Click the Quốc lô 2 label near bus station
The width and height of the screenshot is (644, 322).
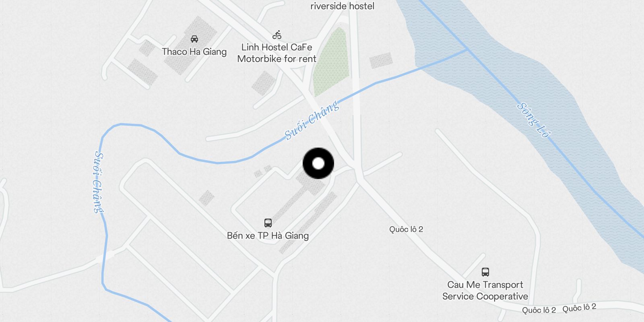[406, 229]
